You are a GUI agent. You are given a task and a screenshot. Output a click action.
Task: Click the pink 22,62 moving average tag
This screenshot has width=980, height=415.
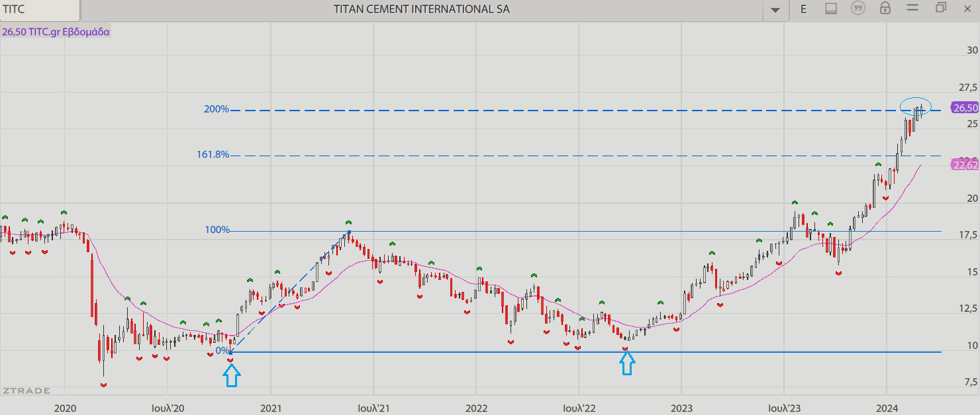click(x=964, y=165)
